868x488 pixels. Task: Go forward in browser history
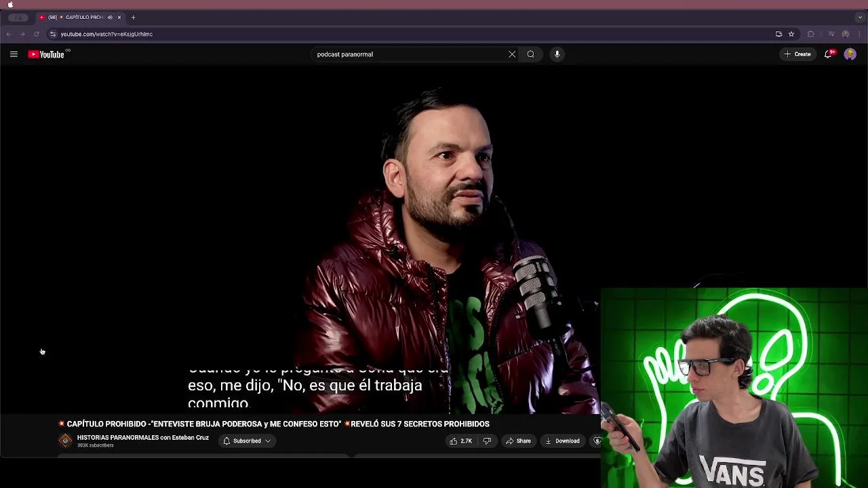click(22, 34)
